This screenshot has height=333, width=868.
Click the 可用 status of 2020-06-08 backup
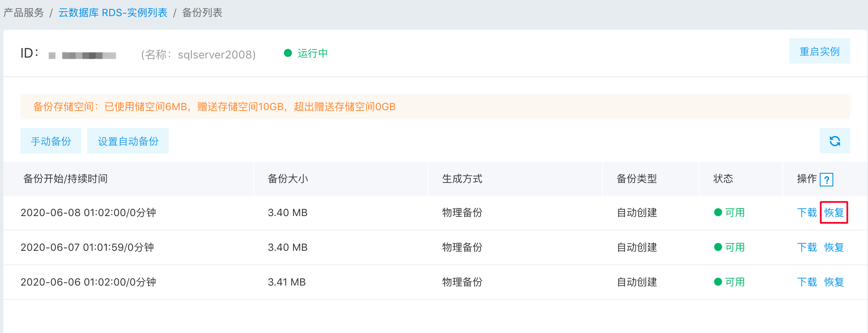point(729,212)
